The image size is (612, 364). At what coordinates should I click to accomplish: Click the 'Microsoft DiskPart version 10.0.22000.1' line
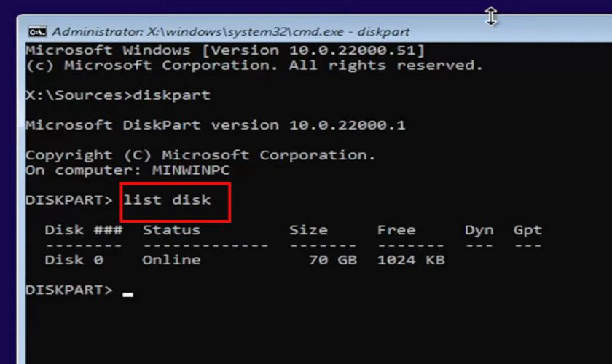tap(216, 125)
